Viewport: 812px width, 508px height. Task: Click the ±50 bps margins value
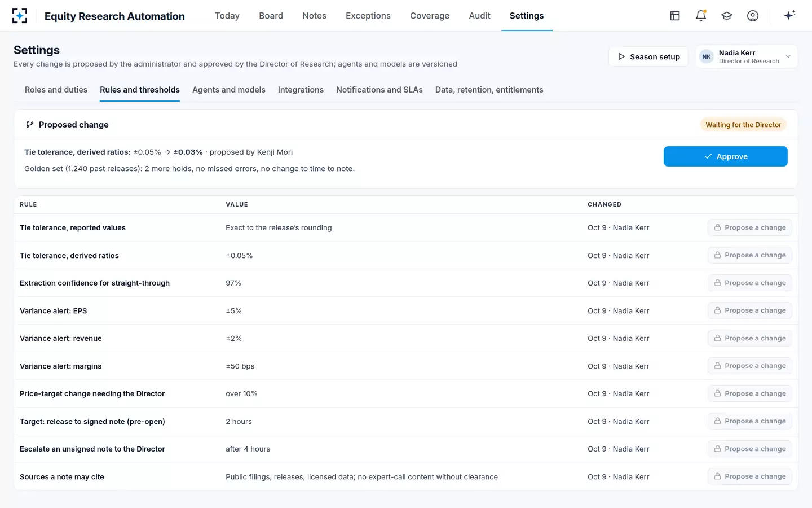(240, 366)
